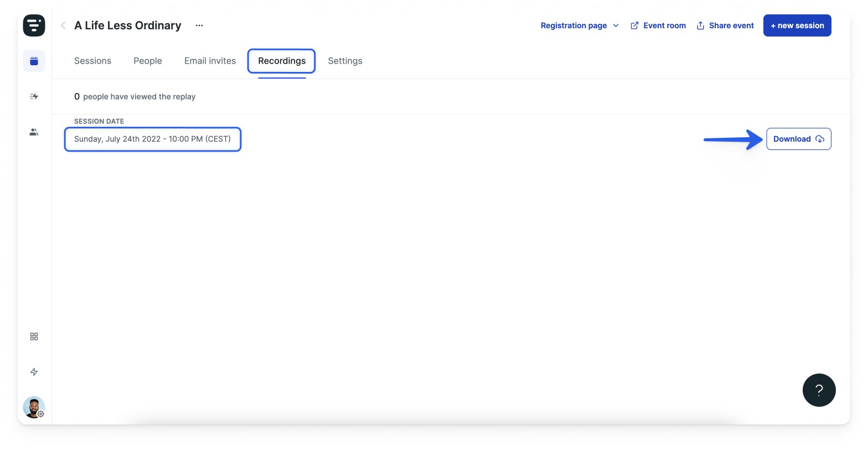Click the Share event button

point(725,25)
